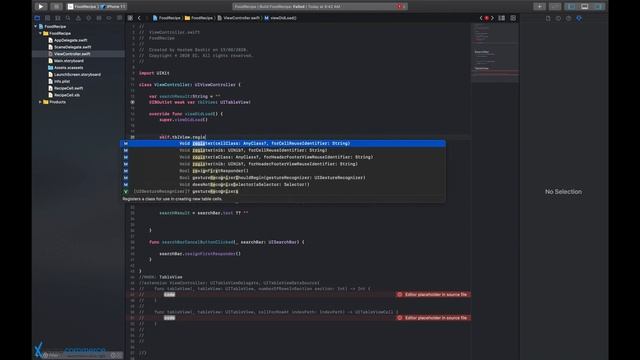Switch to the Breakpoint navigator
The height and width of the screenshot is (360, 640).
click(x=109, y=18)
